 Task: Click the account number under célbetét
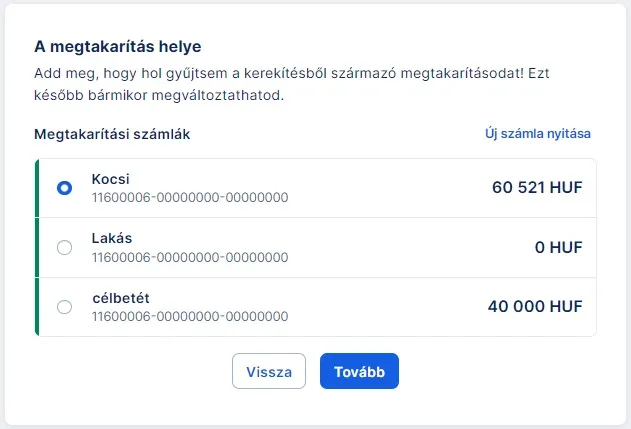click(190, 317)
